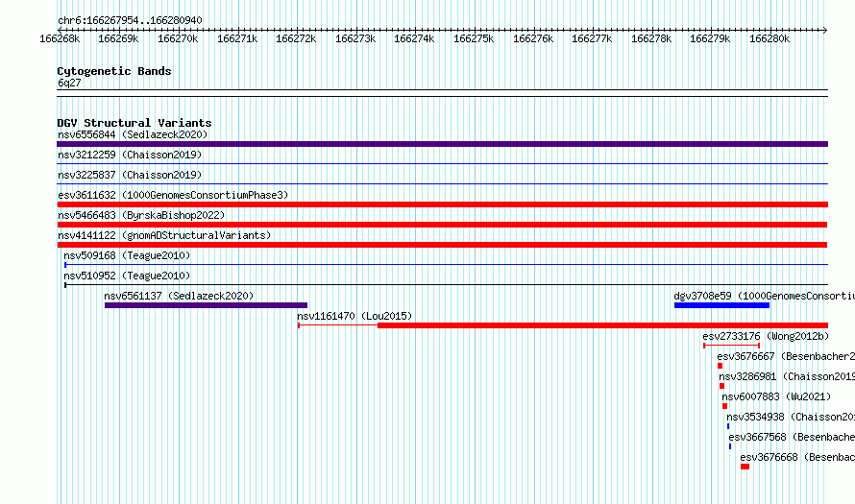
Task: Open esv3676667 Besenbacher variant label
Action: pos(786,356)
